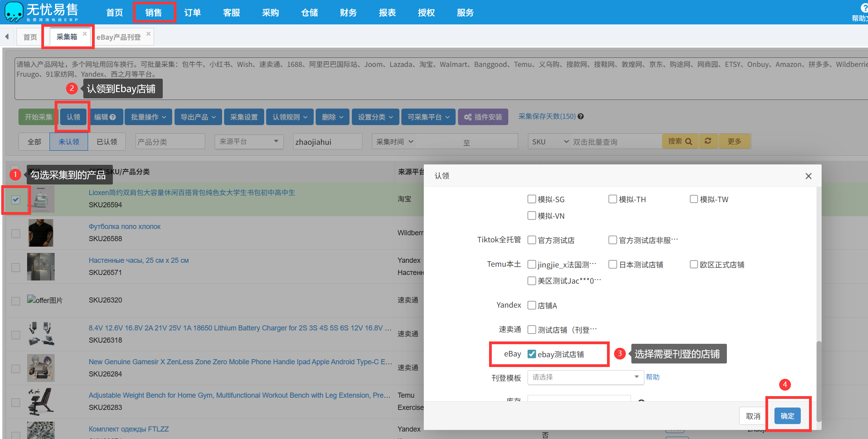Collapse tabs with left arrow icon

point(7,37)
